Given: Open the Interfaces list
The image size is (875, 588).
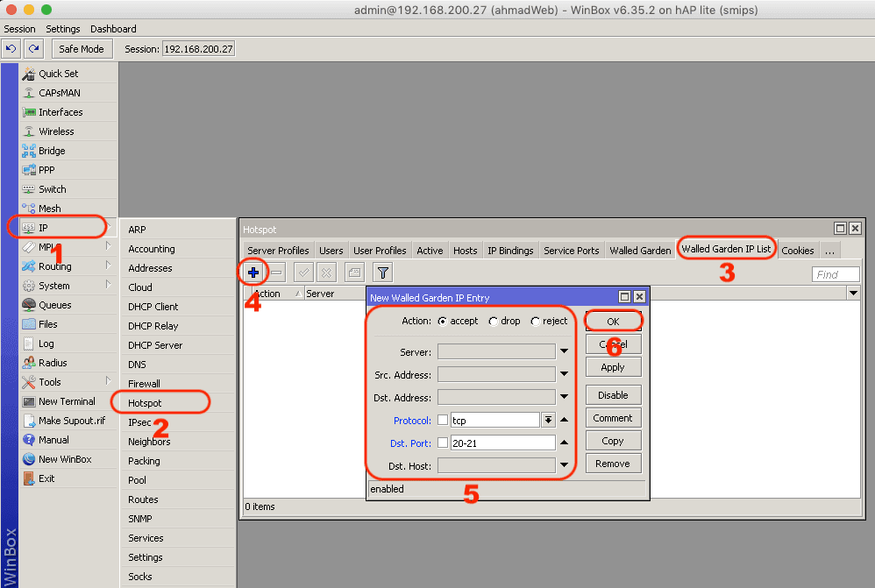Looking at the screenshot, I should pyautogui.click(x=68, y=112).
